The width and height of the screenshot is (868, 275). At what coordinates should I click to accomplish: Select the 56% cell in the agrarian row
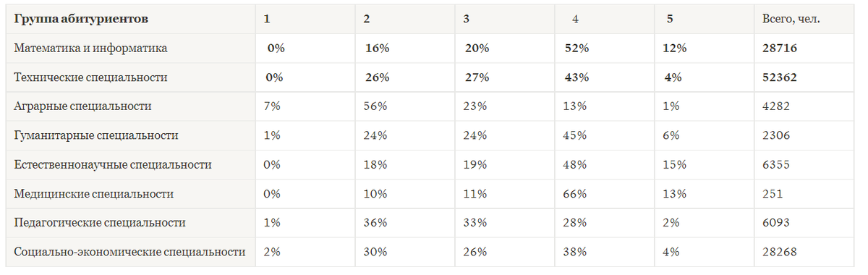376,106
